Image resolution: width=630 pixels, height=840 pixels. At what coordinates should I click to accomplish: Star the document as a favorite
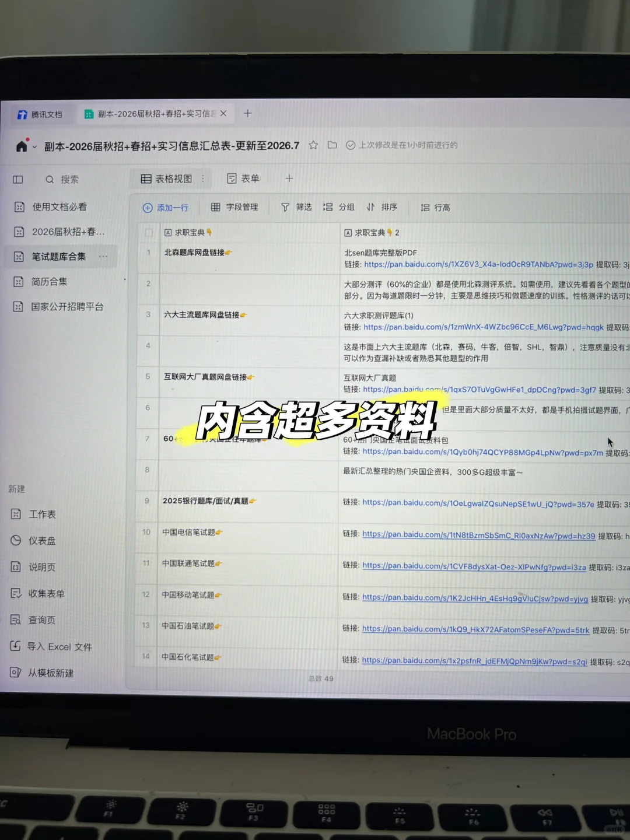tap(313, 145)
